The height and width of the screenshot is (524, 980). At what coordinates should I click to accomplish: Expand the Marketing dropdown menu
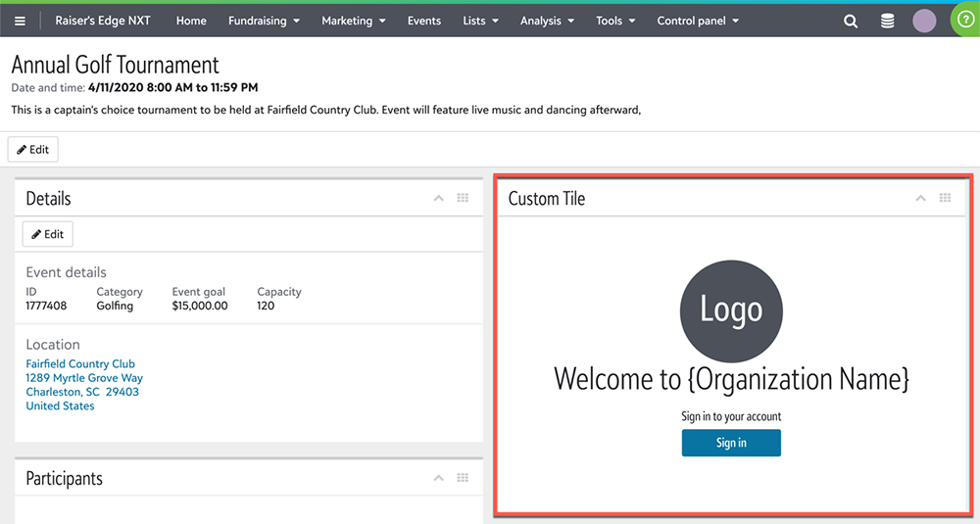[x=353, y=21]
